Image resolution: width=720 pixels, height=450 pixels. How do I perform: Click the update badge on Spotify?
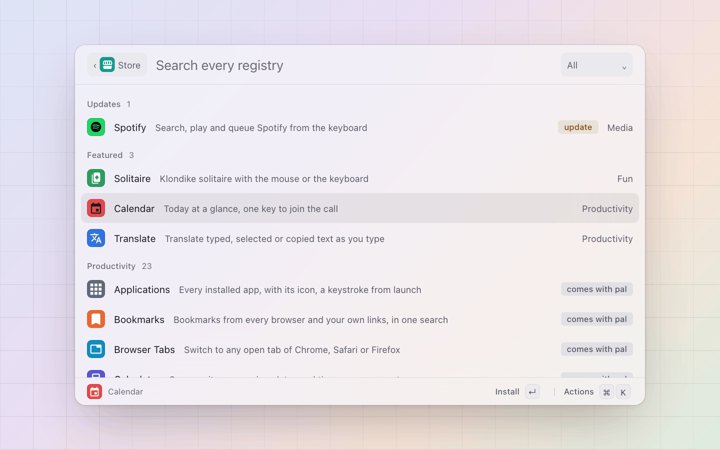coord(578,127)
